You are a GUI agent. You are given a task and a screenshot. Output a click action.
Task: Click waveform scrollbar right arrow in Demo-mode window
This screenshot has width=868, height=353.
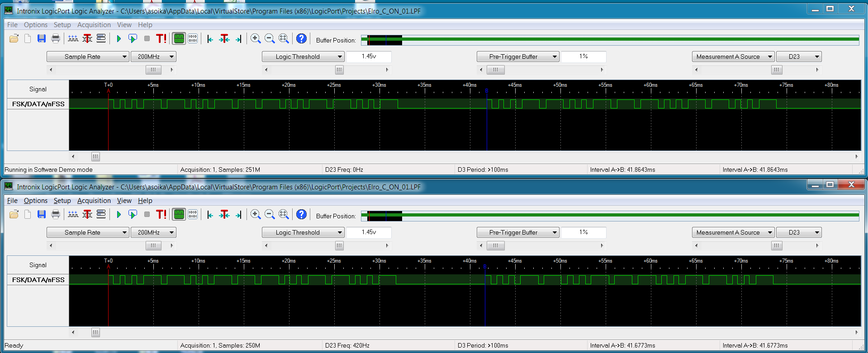tap(856, 157)
